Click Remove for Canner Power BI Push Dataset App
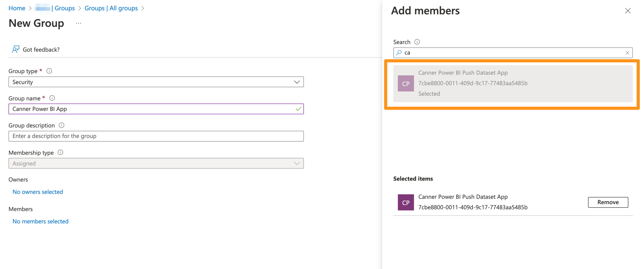 tap(609, 202)
